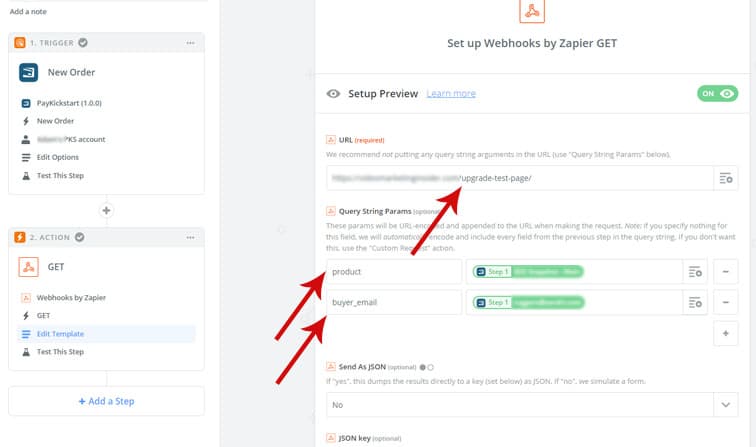Click plus icon between trigger and action

106,211
